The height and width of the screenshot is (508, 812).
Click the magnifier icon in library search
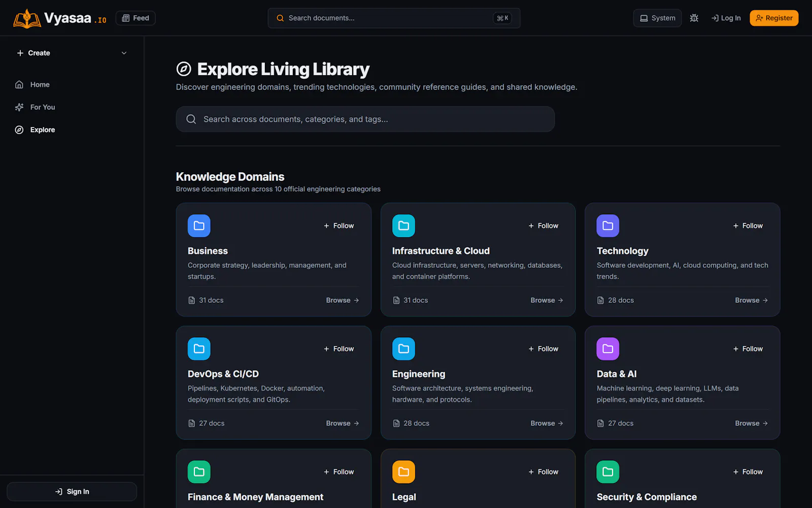click(x=191, y=119)
